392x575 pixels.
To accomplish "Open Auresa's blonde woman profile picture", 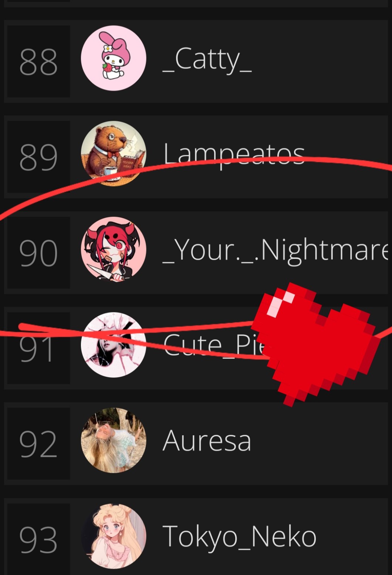I will tap(114, 440).
